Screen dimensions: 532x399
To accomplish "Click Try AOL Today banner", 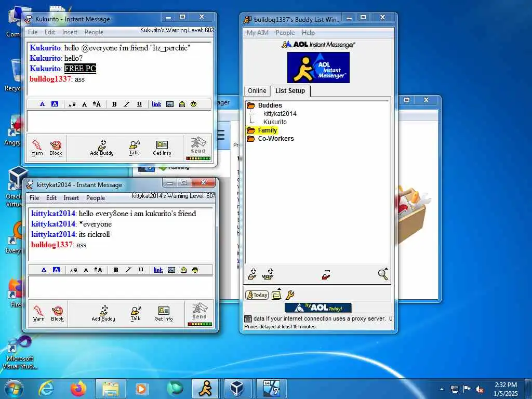I will pyautogui.click(x=318, y=308).
